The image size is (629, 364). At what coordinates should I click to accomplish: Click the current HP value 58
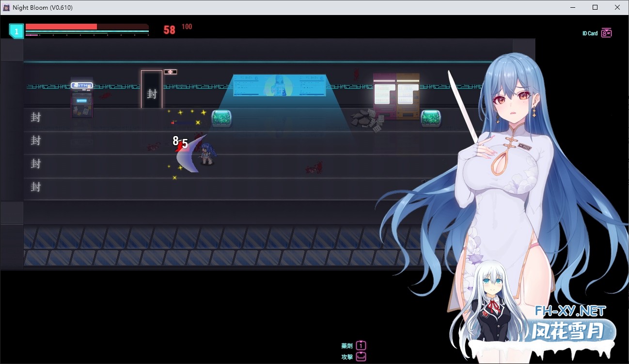[169, 30]
